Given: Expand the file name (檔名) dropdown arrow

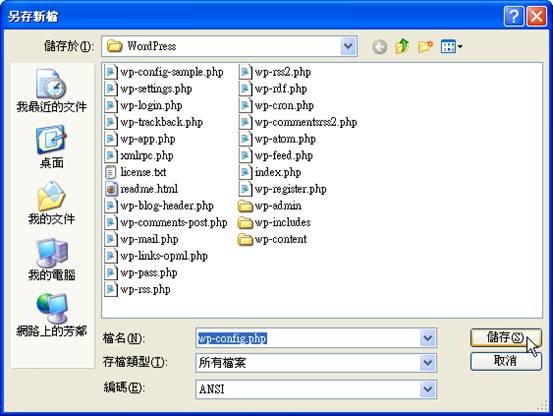Looking at the screenshot, I should pos(427,338).
